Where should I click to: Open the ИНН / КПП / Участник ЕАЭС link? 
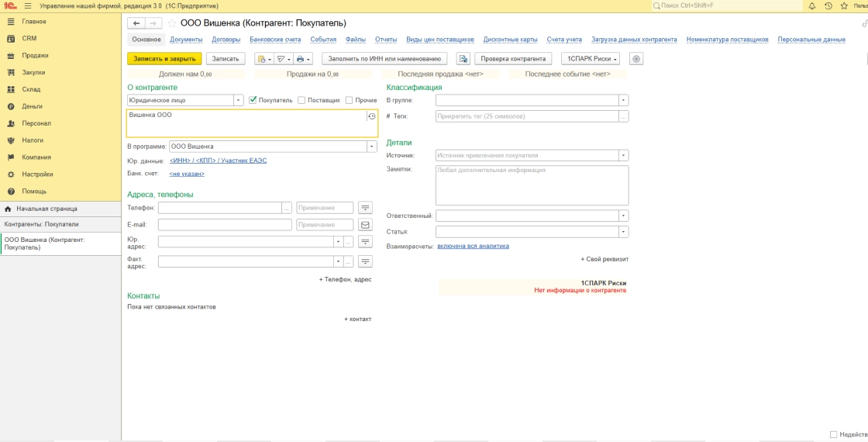(218, 161)
